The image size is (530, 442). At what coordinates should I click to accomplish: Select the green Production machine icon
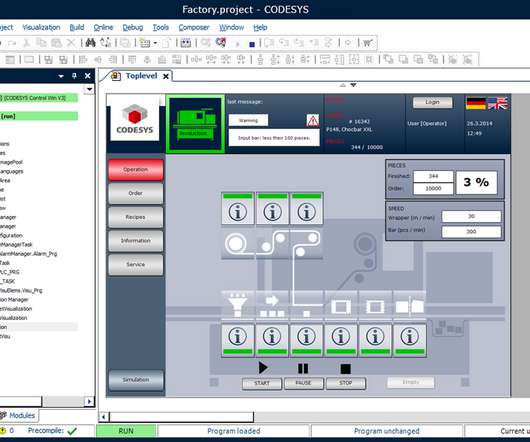[x=195, y=124]
